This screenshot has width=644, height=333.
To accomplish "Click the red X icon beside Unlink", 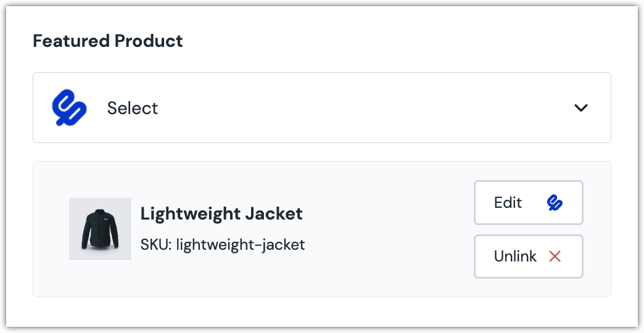I will 555,257.
